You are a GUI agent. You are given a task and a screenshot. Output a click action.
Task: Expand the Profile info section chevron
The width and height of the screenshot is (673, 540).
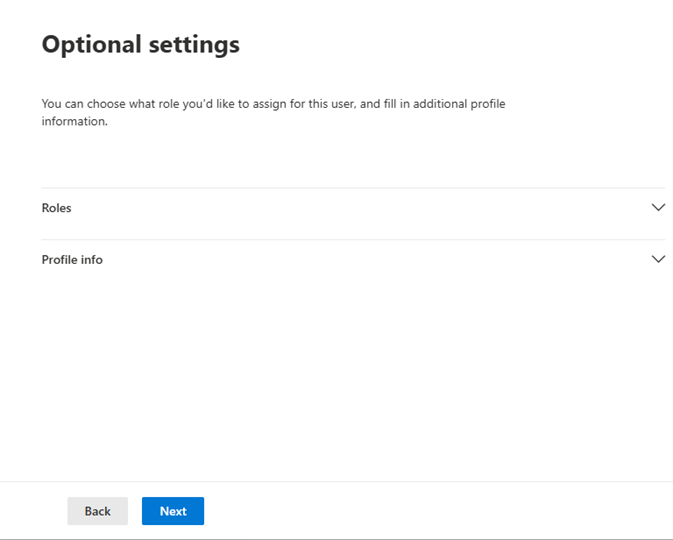[x=658, y=259]
